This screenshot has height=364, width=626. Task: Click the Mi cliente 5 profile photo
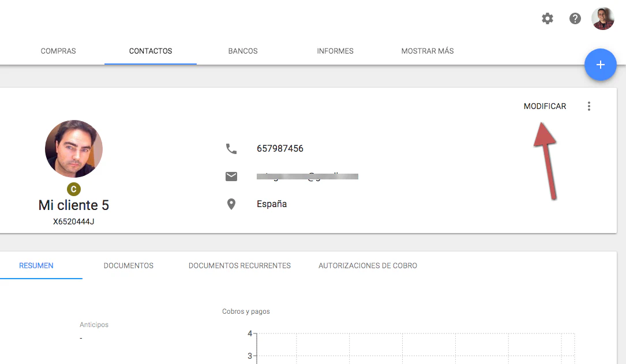click(74, 148)
